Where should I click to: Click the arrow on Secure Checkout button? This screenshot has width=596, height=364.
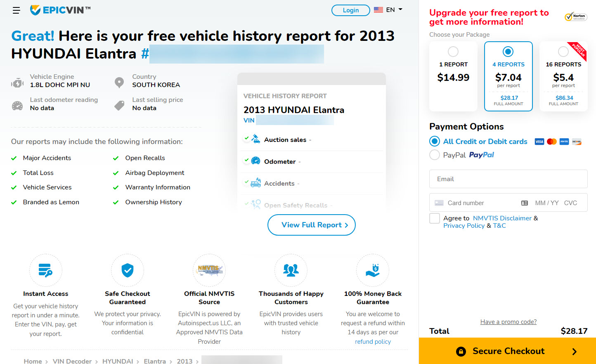[575, 352]
